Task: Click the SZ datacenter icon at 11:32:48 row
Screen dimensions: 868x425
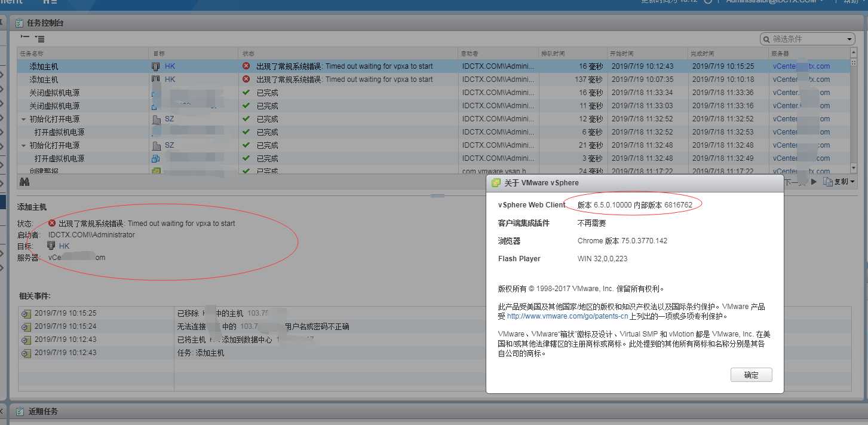Action: (x=157, y=145)
